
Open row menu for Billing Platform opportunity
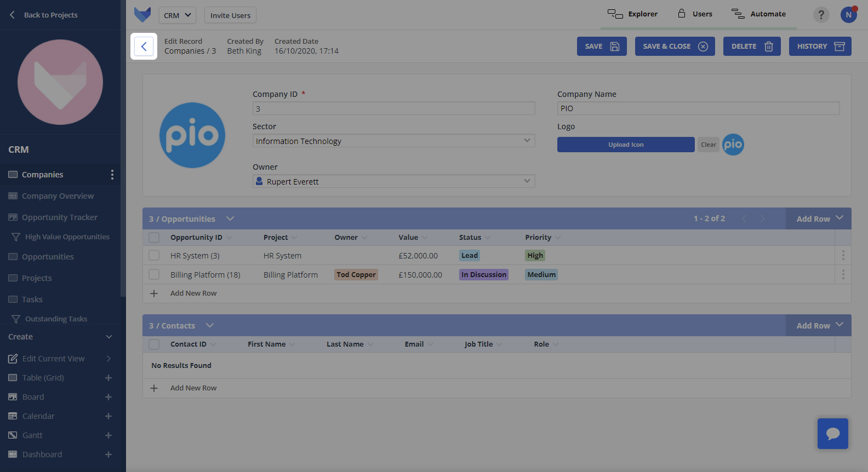(x=843, y=274)
